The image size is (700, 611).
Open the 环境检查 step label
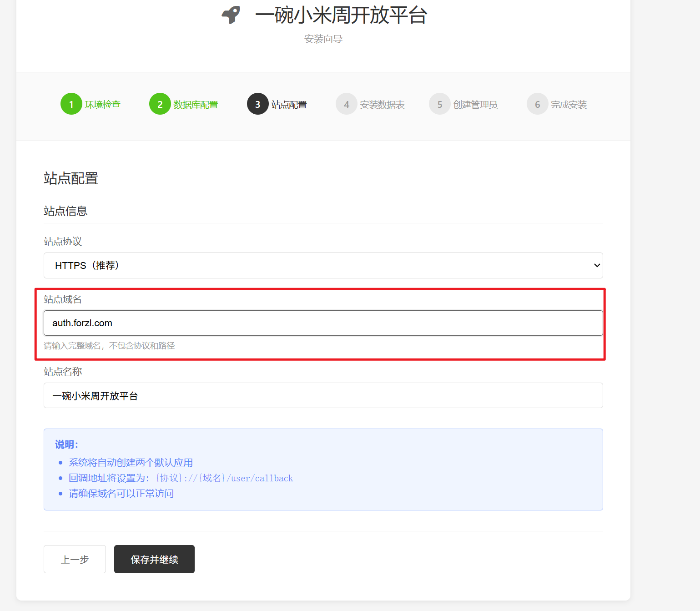pos(103,104)
